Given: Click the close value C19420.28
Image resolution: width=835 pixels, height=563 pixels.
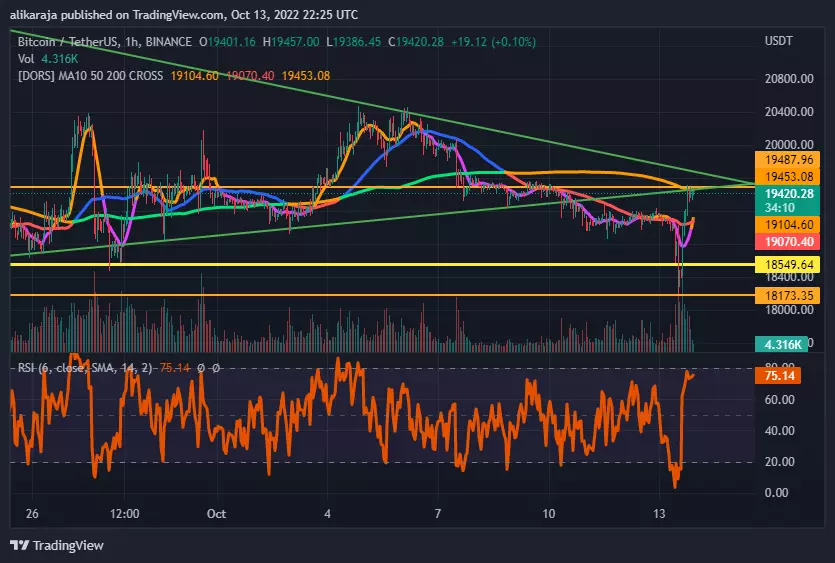Looking at the screenshot, I should pos(416,42).
